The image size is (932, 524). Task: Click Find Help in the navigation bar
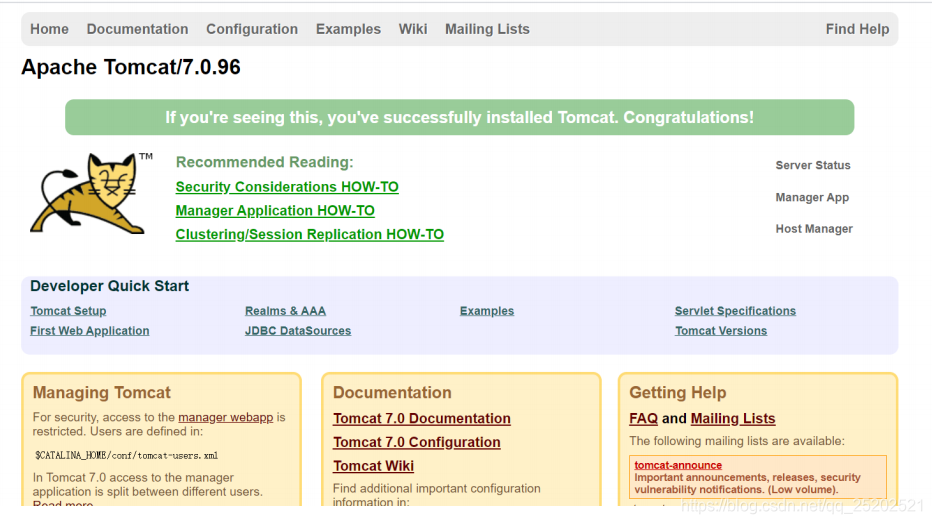click(x=857, y=29)
